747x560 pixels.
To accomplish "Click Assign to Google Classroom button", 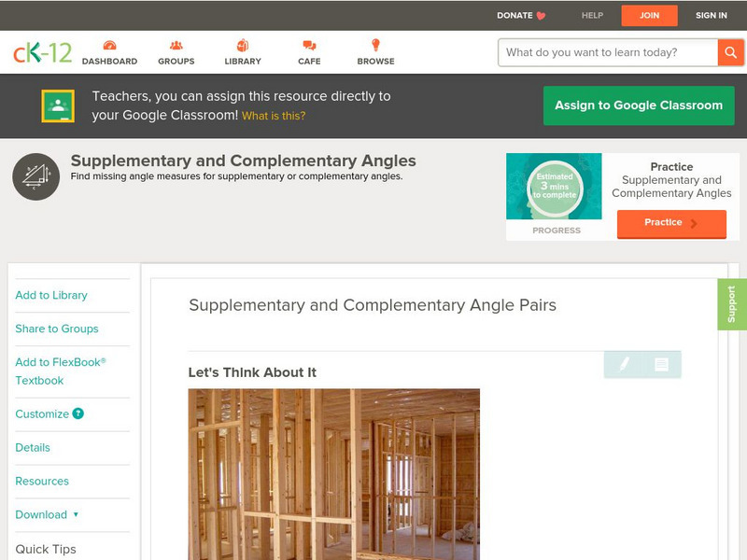I will (x=639, y=105).
